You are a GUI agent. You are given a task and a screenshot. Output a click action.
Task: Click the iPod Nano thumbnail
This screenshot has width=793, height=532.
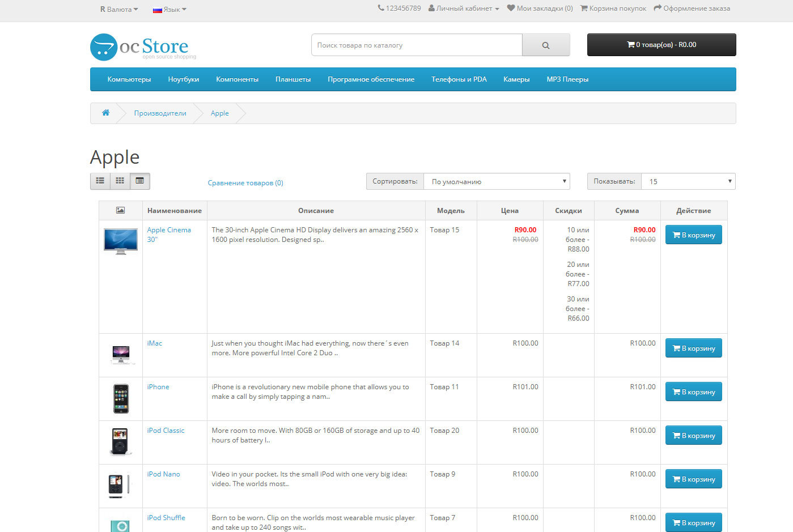[119, 486]
